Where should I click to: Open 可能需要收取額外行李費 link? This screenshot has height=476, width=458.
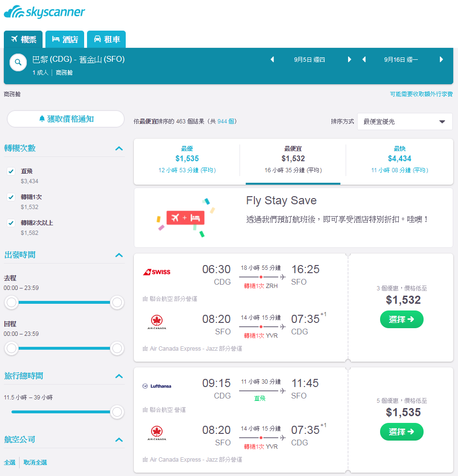[x=421, y=94]
